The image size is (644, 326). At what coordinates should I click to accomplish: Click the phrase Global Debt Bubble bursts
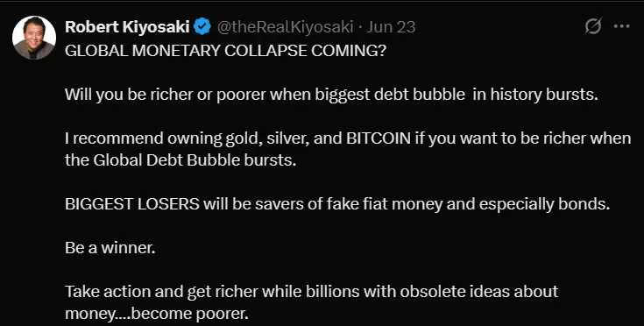(195, 159)
